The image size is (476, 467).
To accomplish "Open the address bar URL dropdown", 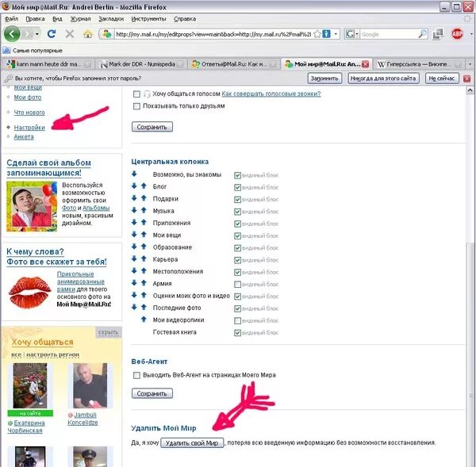I will coord(336,34).
